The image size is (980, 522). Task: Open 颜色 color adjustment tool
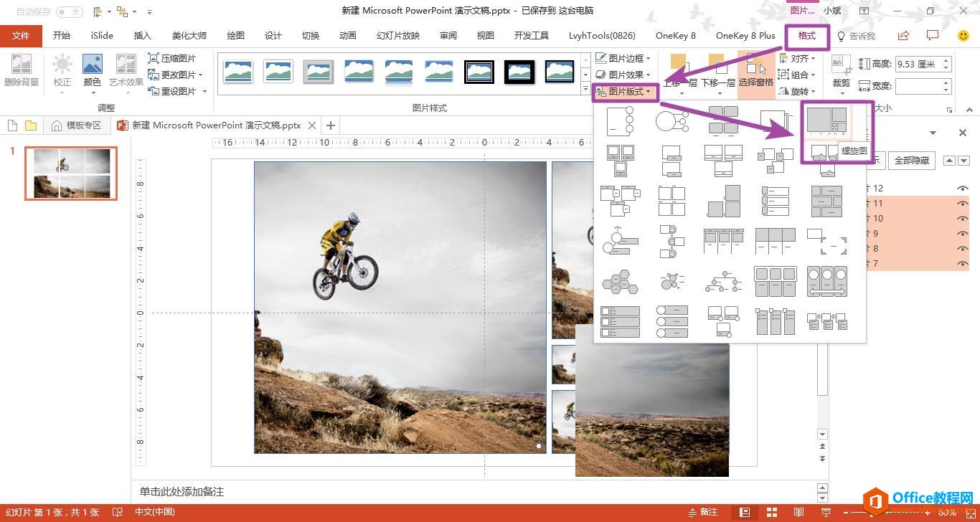[x=93, y=72]
